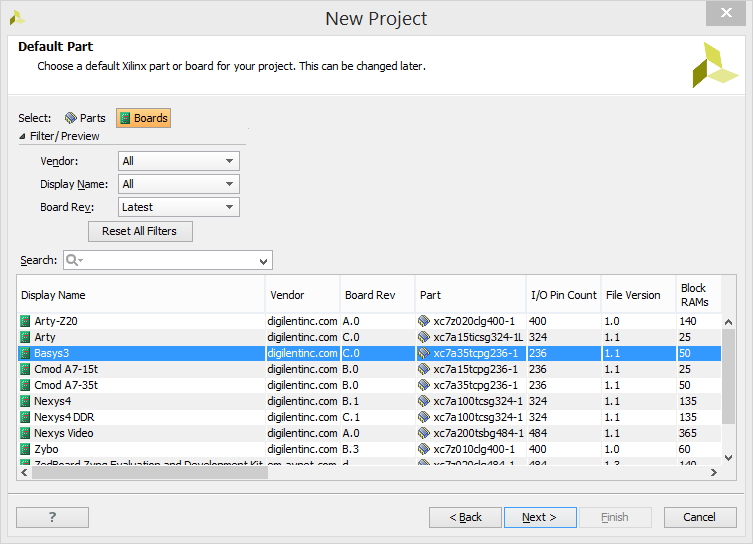Click Block RAMs value 365
Image resolution: width=753 pixels, height=544 pixels.
688,433
